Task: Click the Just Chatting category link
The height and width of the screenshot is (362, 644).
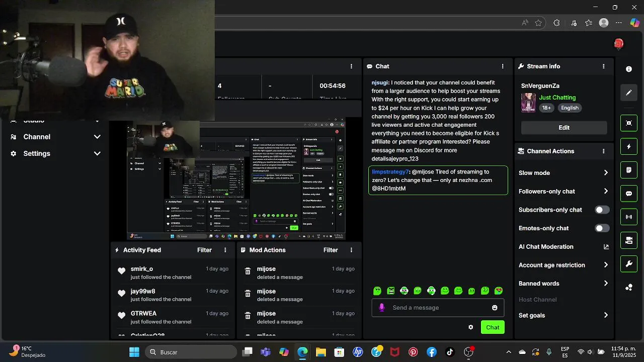Action: [x=557, y=98]
